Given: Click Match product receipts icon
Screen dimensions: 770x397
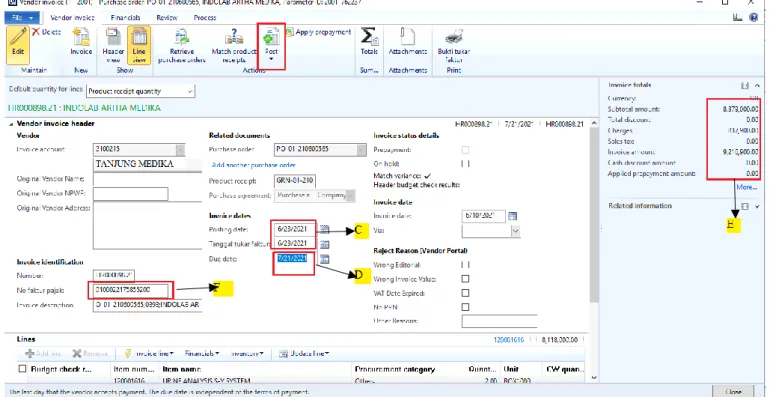Looking at the screenshot, I should [234, 37].
